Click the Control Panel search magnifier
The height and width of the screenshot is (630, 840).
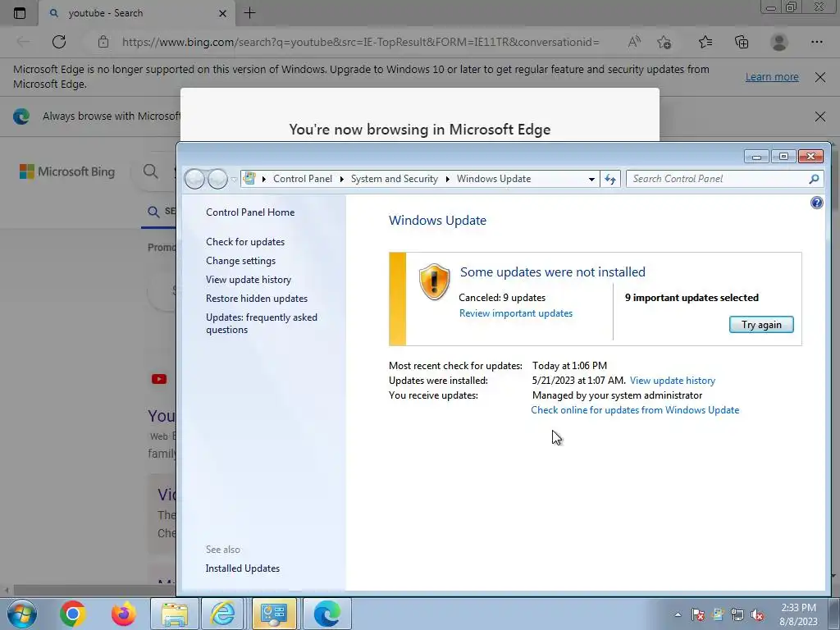[814, 179]
